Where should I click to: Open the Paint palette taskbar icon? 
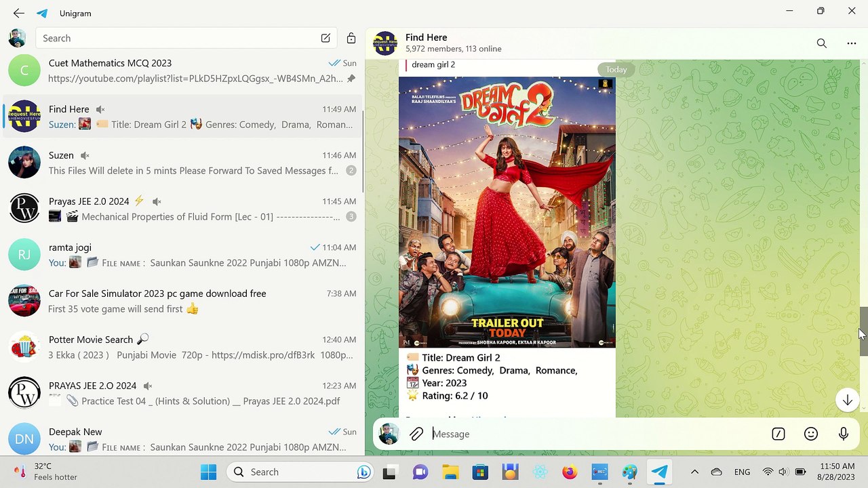coord(629,472)
